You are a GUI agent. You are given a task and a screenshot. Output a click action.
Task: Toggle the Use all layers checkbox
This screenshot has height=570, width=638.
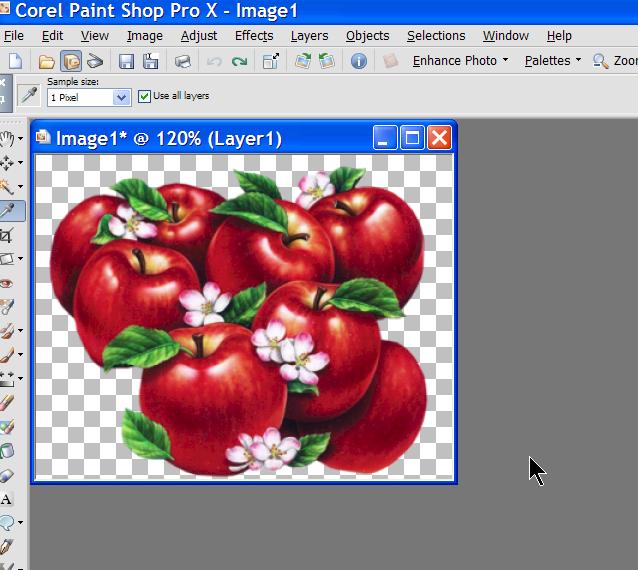tap(145, 96)
